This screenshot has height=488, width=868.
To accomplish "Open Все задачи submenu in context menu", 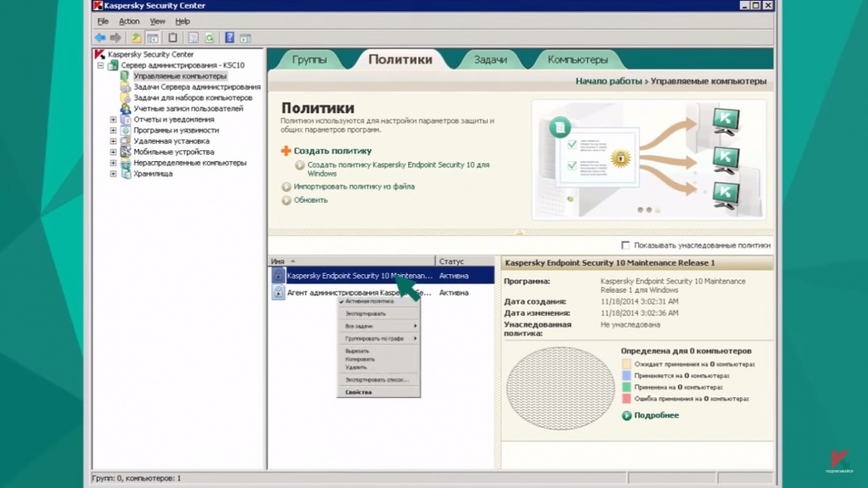I will [x=378, y=326].
